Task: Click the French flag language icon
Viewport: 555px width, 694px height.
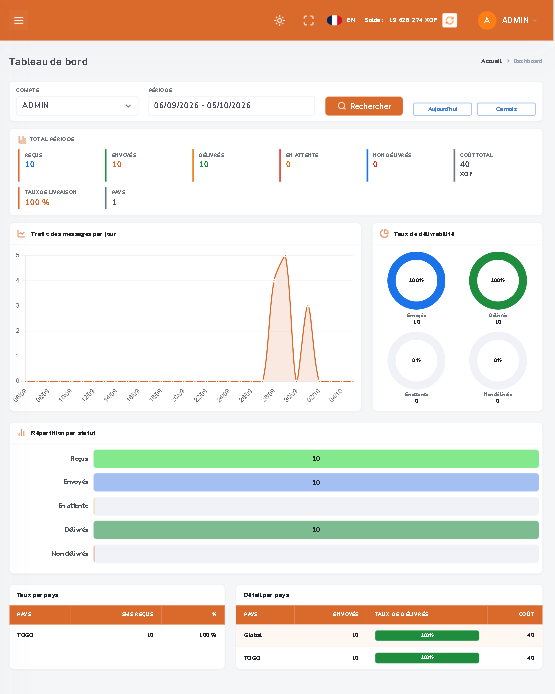Action: pos(334,20)
